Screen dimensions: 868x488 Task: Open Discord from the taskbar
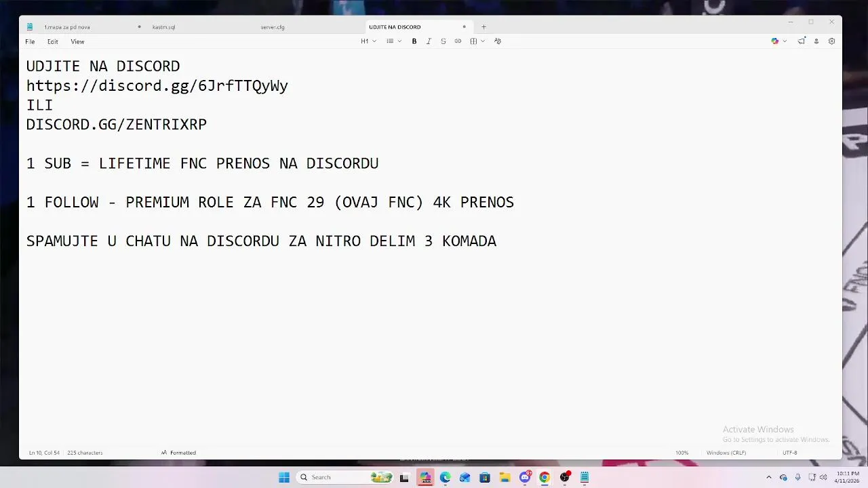[x=525, y=477]
